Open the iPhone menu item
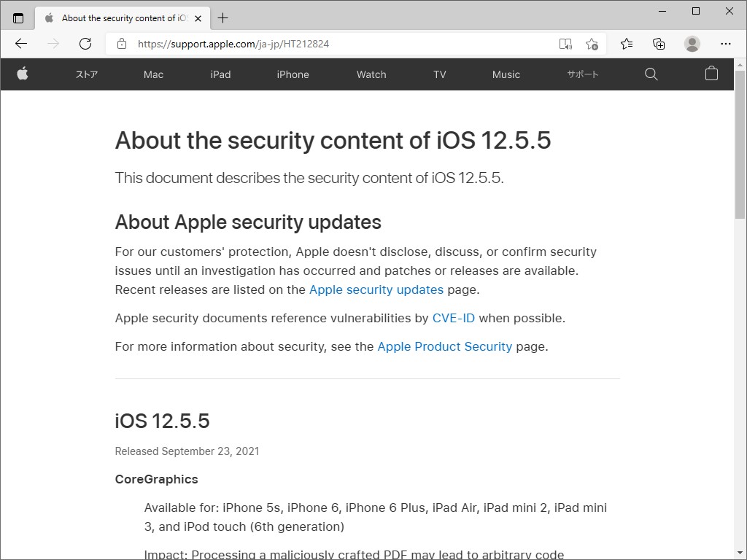 (292, 74)
